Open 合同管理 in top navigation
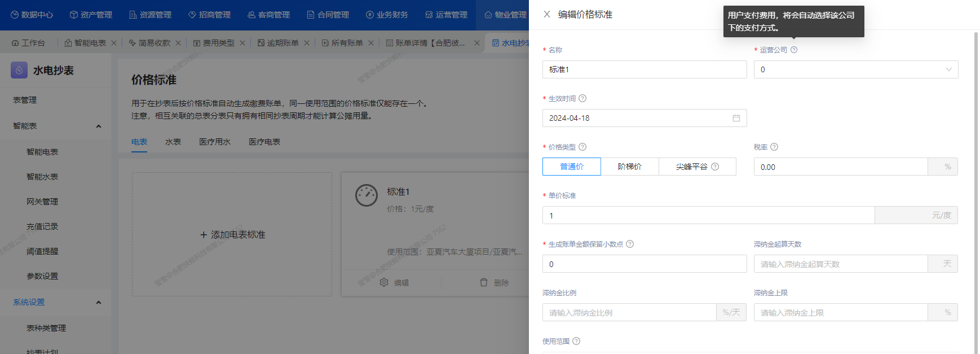Viewport: 980px width, 354px height. [328, 15]
